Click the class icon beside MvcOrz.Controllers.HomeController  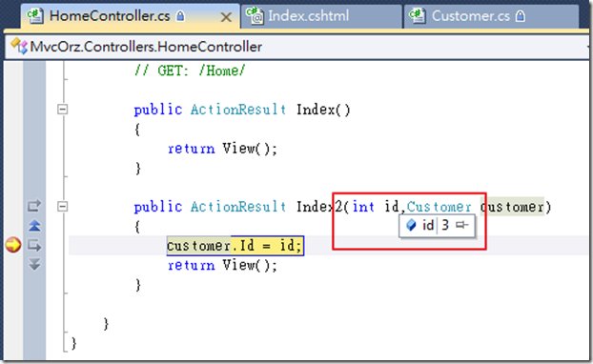(x=19, y=46)
